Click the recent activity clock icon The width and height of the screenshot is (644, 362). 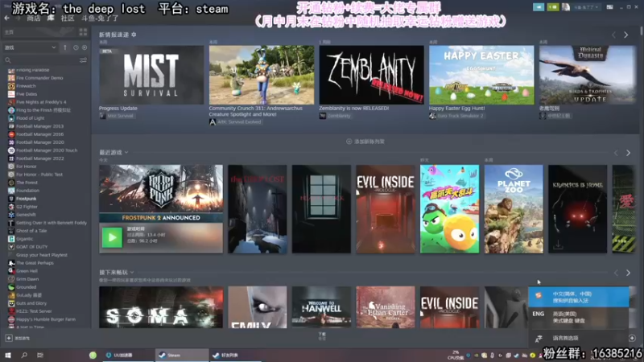76,47
